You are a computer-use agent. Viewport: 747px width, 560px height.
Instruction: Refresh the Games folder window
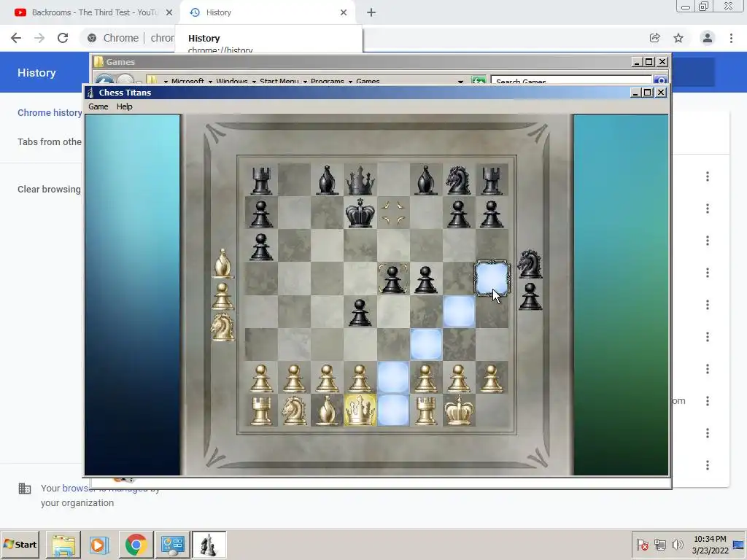click(479, 81)
